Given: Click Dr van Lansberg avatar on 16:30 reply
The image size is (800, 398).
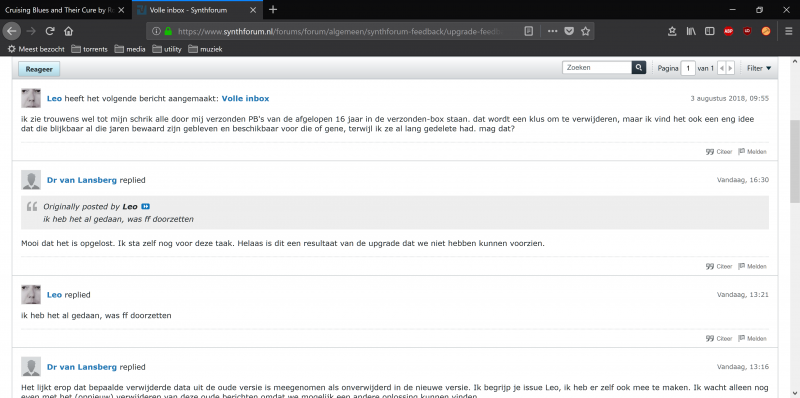Looking at the screenshot, I should pos(31,180).
